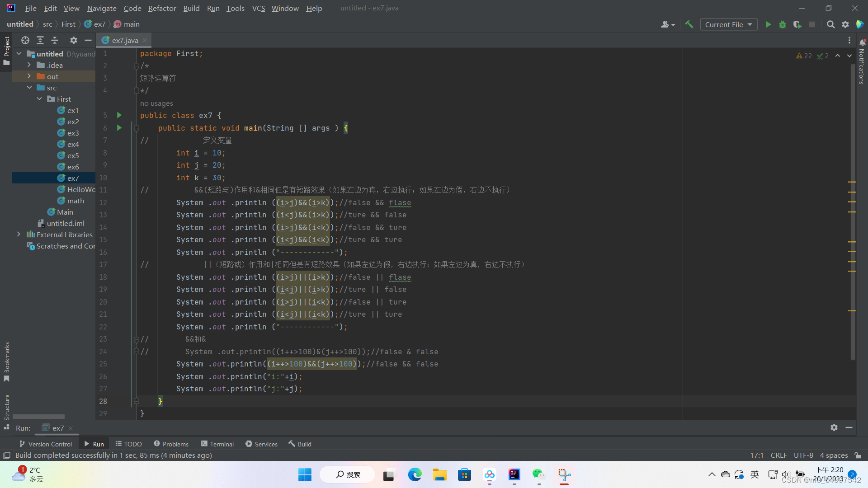
Task: Open WeChat from the Windows taskbar
Action: click(538, 474)
